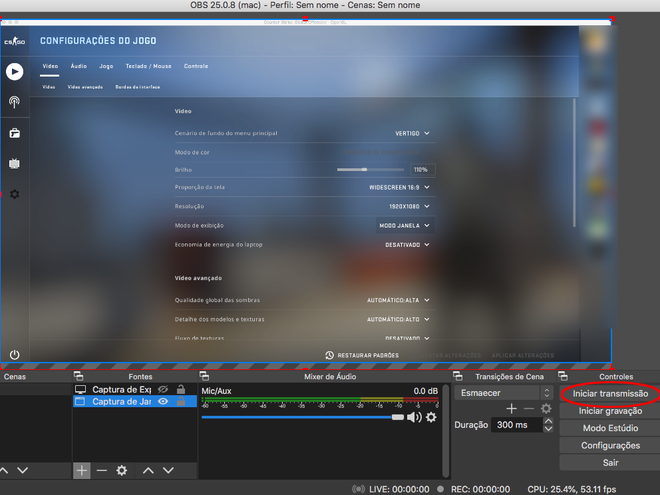Click the CS:GO settings vertical scrollbar

click(x=574, y=163)
